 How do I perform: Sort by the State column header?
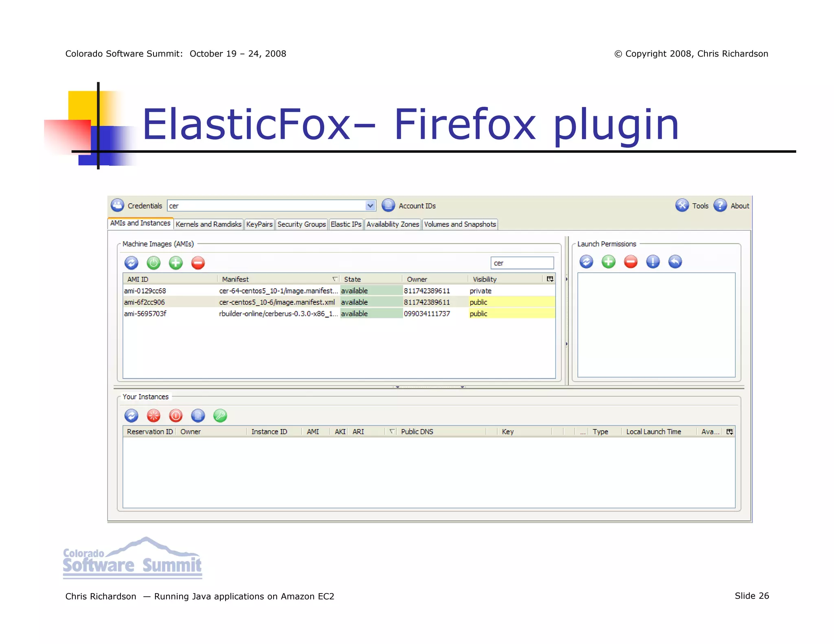(x=371, y=279)
